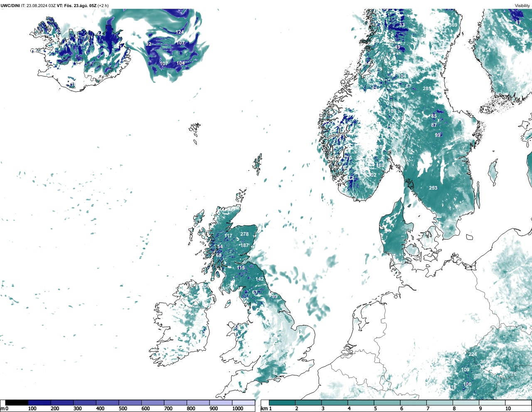This screenshot has width=532, height=412.
Task: Click the 'm' unit label of legend
Action: (x=2, y=409)
